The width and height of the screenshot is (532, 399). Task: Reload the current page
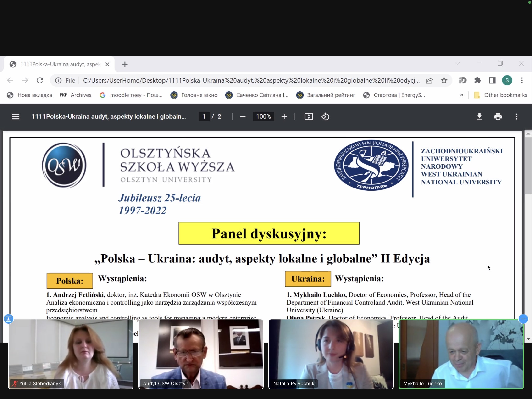pyautogui.click(x=40, y=80)
